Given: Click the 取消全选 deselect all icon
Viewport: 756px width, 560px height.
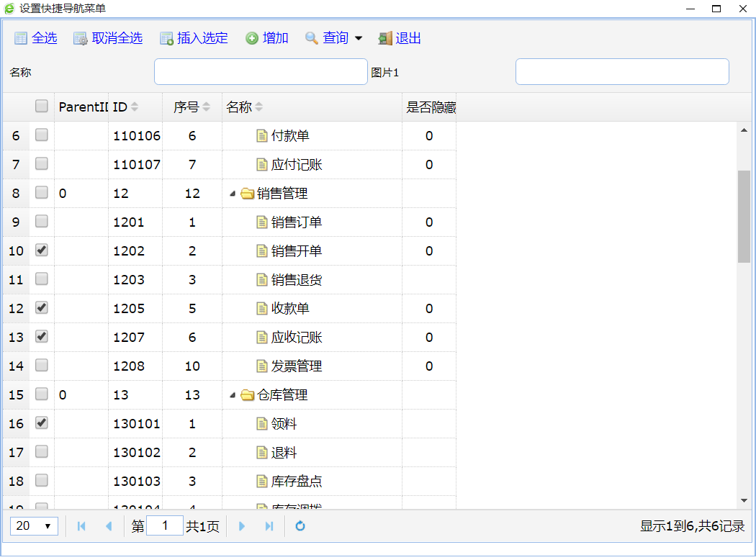Looking at the screenshot, I should click(81, 38).
